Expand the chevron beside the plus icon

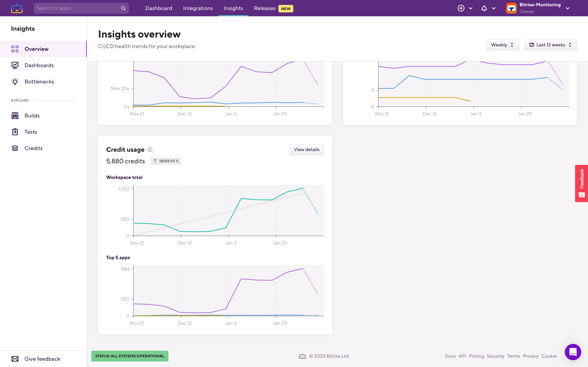coord(471,8)
